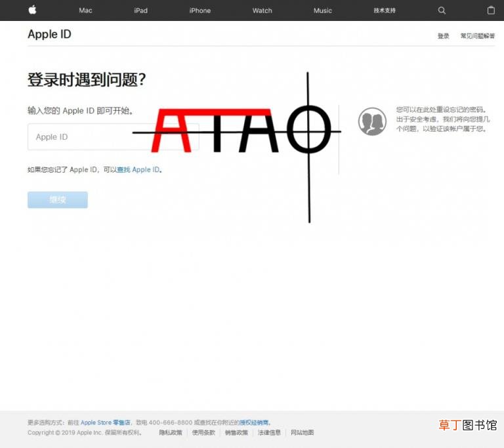Click the two-person account avatar icon
The width and height of the screenshot is (504, 448).
(372, 121)
